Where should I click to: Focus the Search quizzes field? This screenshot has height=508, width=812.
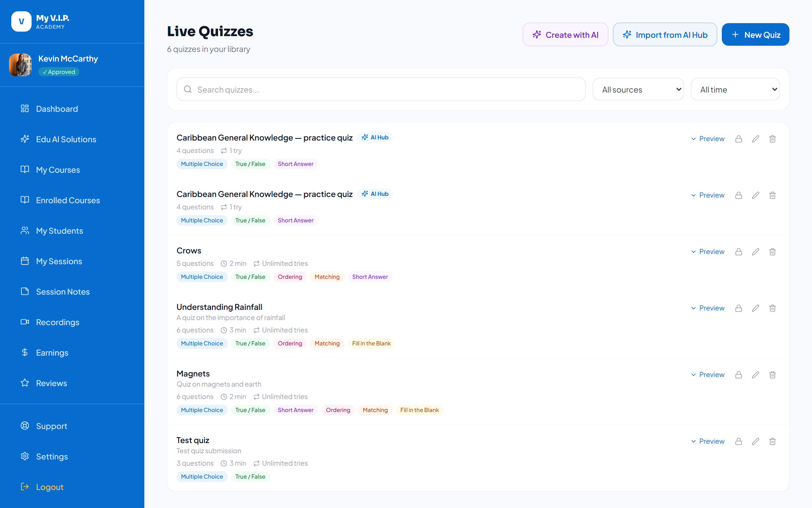click(381, 89)
